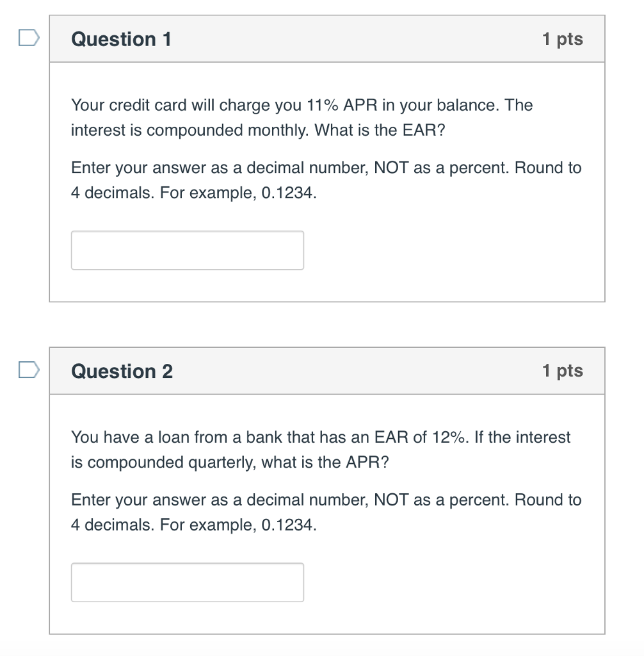
Task: Click the "Question 1" header title
Action: pos(121,40)
